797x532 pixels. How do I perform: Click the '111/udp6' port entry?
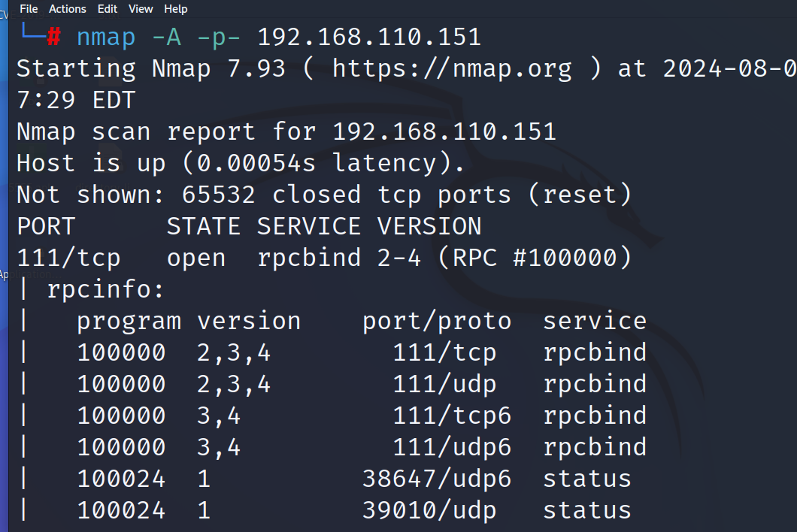tap(452, 447)
